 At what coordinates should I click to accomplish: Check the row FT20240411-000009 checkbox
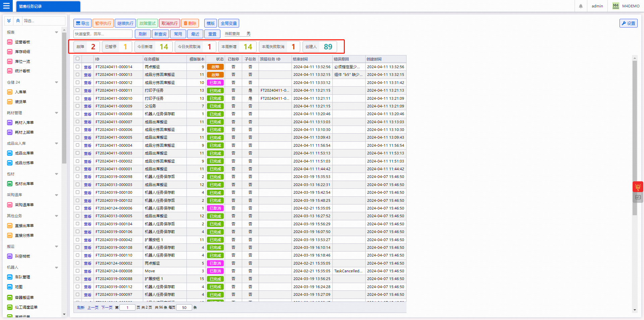[77, 106]
